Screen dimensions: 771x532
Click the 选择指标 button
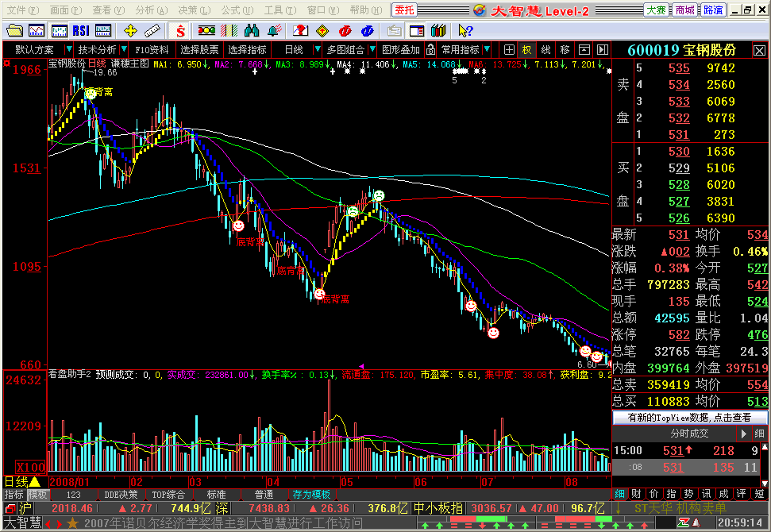[x=247, y=50]
